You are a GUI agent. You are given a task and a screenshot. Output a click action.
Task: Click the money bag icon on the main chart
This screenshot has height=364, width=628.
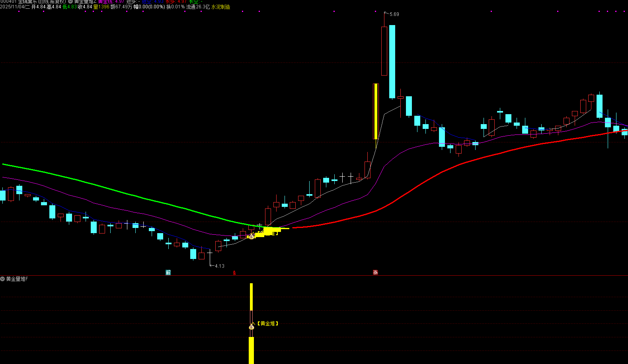[x=252, y=236]
